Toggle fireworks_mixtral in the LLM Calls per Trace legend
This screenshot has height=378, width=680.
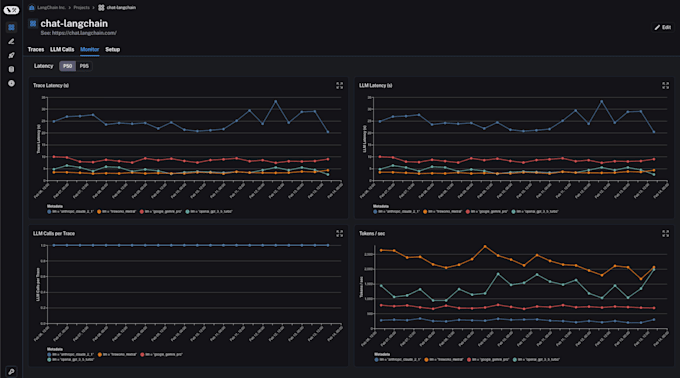(117, 355)
